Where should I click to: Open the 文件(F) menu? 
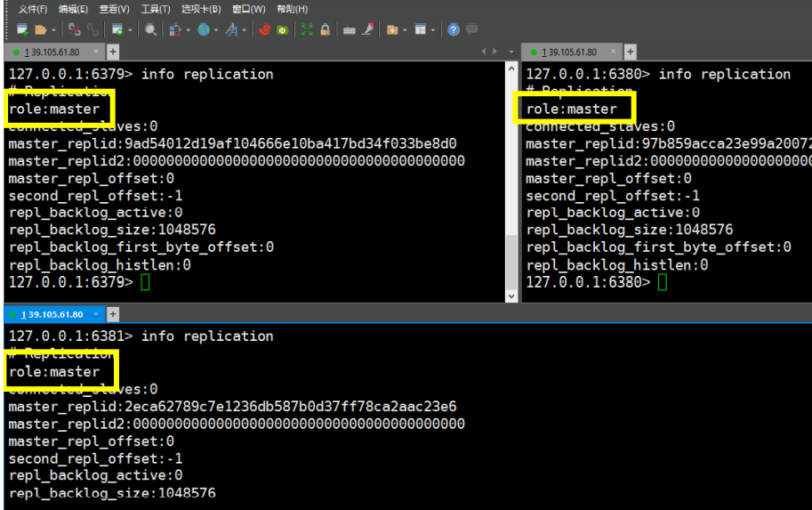[x=33, y=9]
